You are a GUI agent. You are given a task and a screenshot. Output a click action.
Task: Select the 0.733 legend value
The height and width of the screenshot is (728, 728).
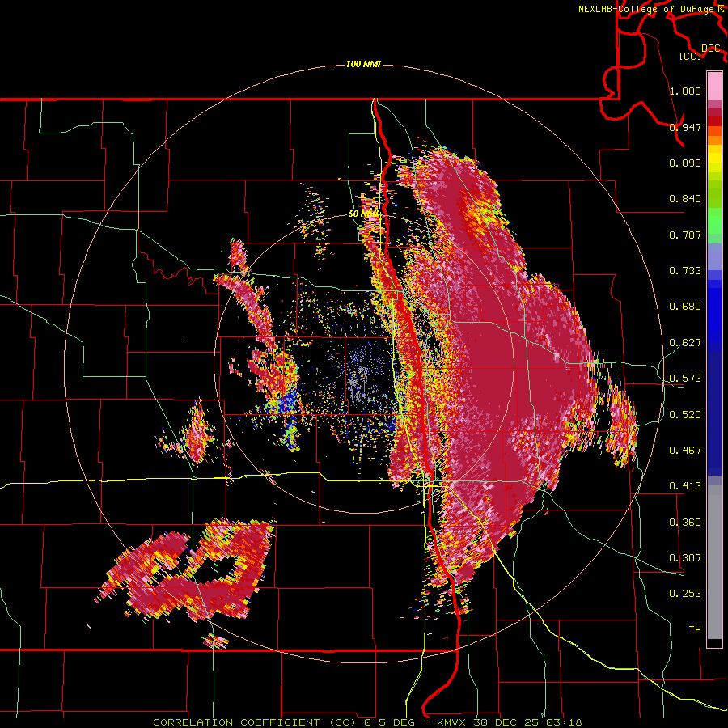685,271
